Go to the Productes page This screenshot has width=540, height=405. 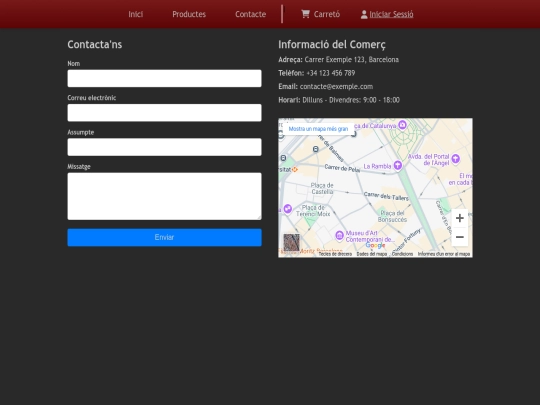pyautogui.click(x=189, y=14)
